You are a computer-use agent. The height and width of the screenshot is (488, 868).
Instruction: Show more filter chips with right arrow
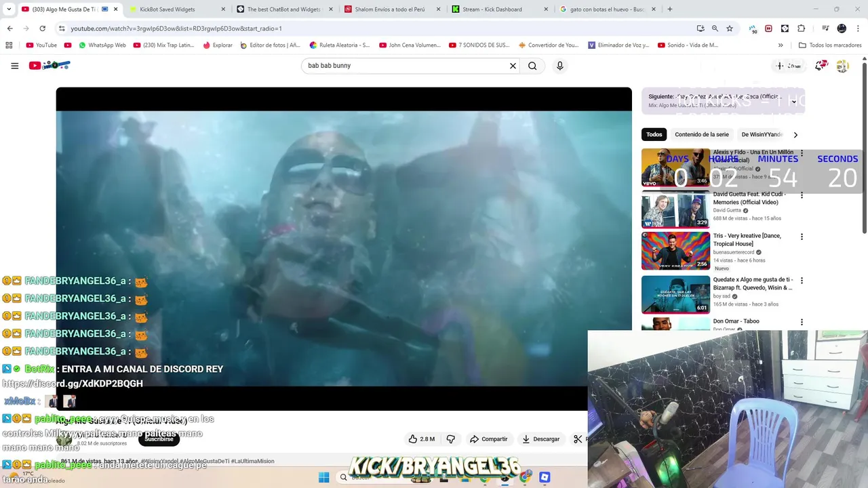pos(795,134)
